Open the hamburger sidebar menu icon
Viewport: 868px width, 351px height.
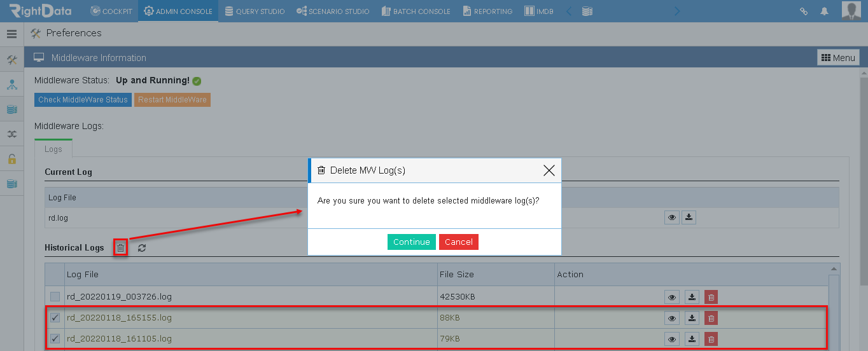11,34
